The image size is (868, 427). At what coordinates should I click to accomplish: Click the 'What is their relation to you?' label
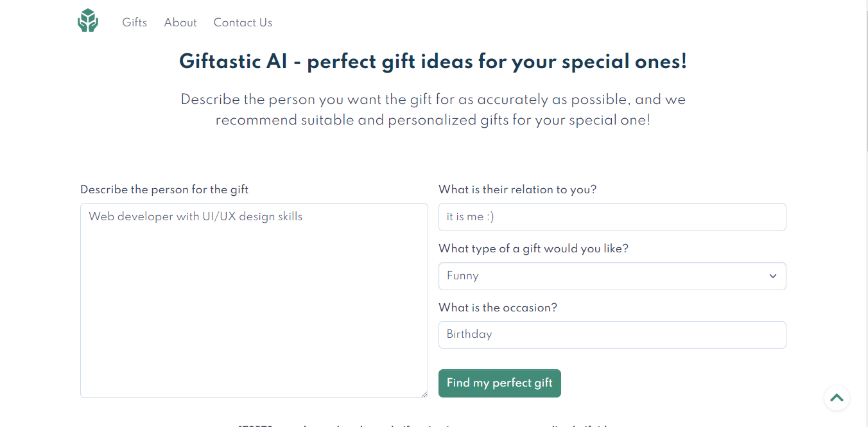[517, 189]
